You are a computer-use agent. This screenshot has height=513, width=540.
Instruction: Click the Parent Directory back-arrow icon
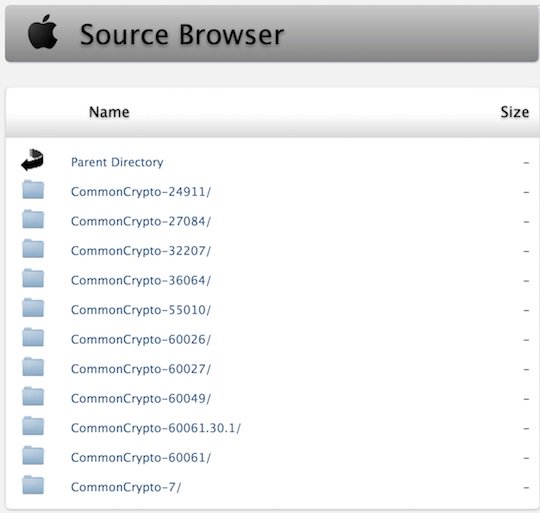point(33,160)
